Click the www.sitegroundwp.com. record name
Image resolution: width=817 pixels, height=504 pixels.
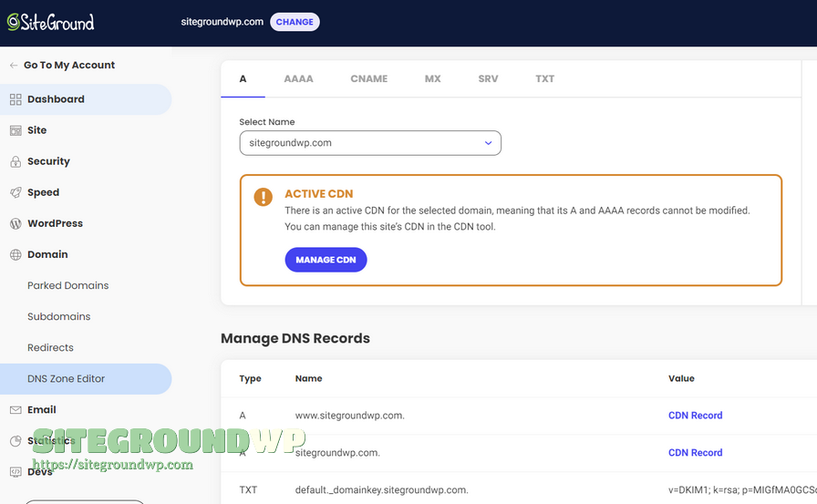tap(349, 416)
